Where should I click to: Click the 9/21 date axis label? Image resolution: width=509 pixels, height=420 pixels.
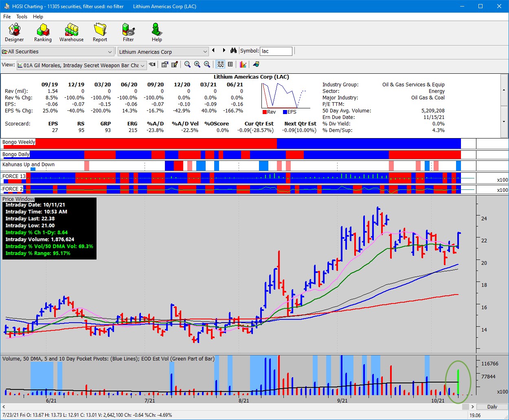(342, 401)
